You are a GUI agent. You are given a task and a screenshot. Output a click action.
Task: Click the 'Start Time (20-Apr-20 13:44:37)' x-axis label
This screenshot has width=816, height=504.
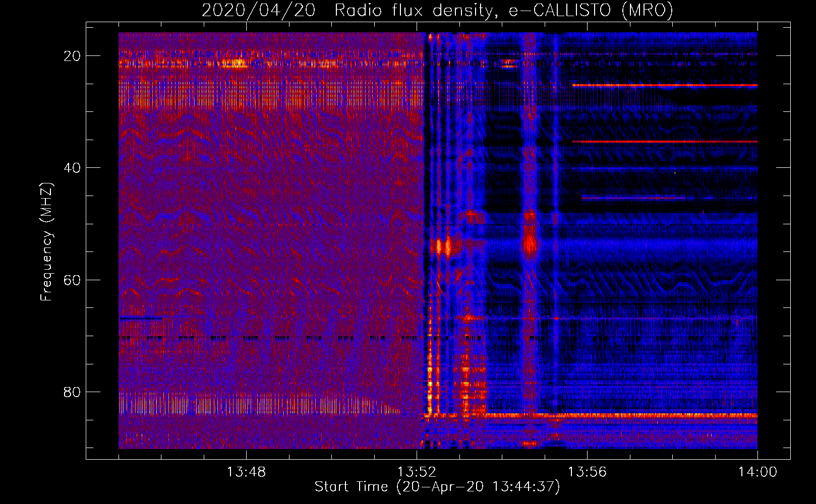pos(437,487)
